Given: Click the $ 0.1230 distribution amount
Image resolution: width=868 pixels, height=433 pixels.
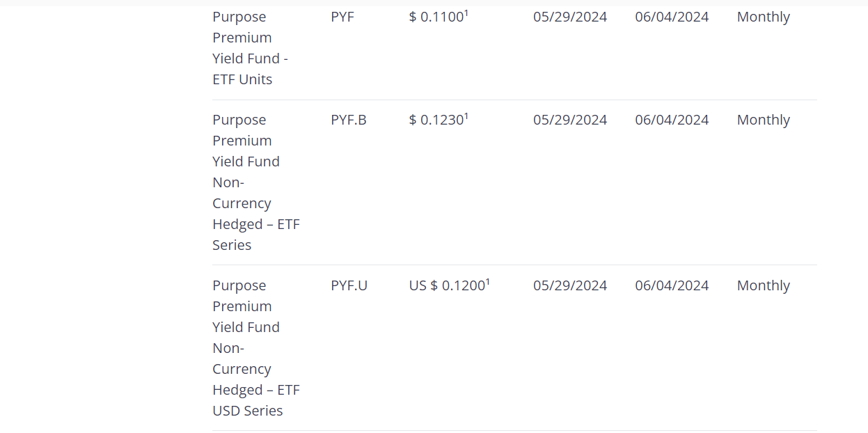Looking at the screenshot, I should [436, 120].
